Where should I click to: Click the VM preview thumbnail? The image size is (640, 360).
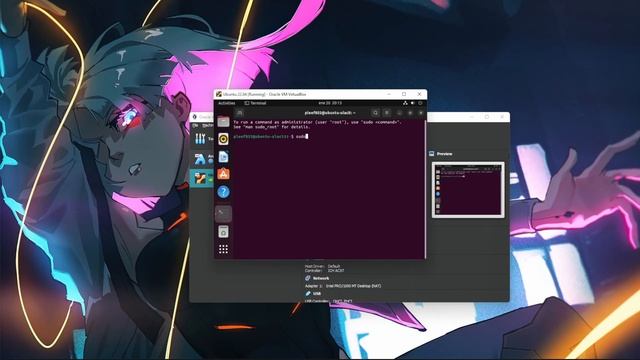(x=468, y=189)
